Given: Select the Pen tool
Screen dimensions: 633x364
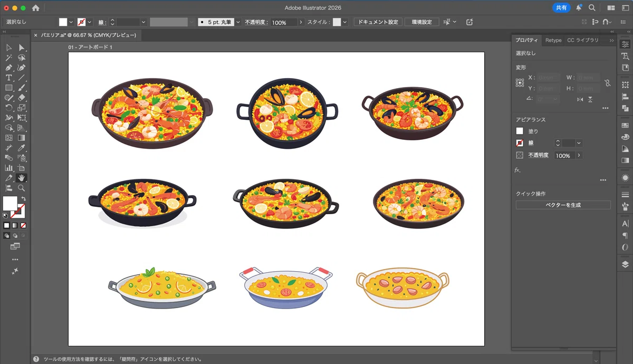Looking at the screenshot, I should coord(9,68).
